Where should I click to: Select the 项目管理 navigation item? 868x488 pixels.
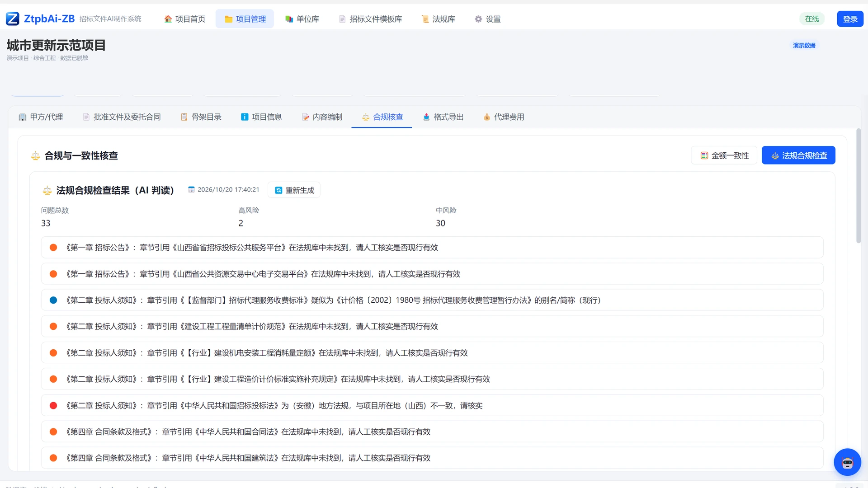(x=245, y=19)
